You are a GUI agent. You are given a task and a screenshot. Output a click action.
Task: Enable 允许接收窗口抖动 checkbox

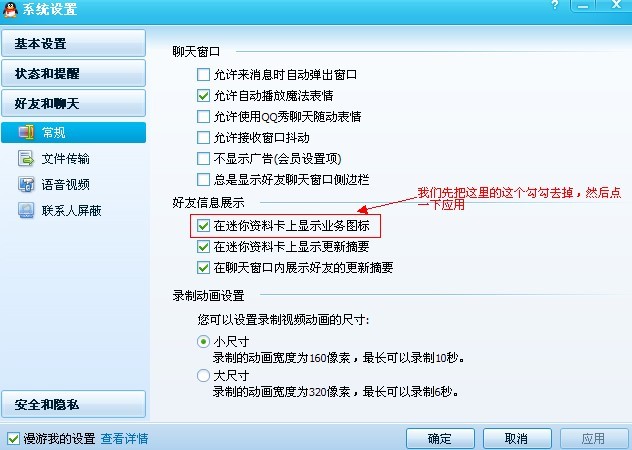coord(203,138)
